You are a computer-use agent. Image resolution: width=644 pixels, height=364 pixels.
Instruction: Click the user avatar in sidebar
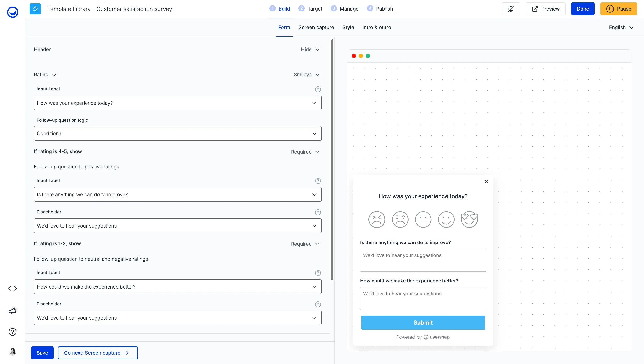(x=12, y=352)
